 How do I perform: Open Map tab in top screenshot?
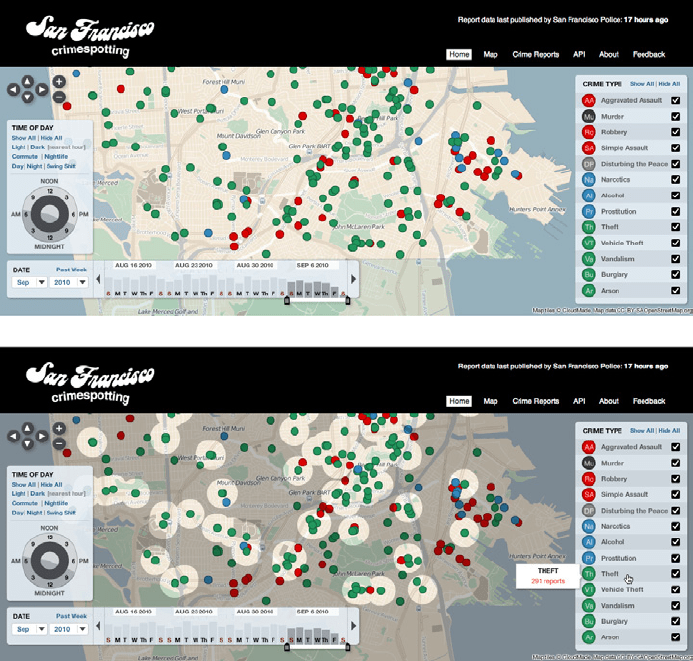tap(490, 54)
